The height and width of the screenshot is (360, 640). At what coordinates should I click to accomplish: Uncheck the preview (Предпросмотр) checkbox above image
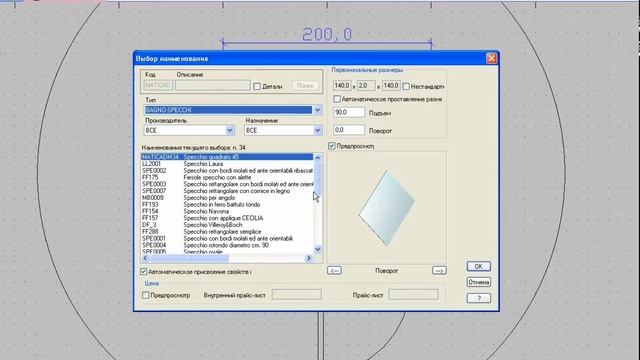tap(331, 146)
